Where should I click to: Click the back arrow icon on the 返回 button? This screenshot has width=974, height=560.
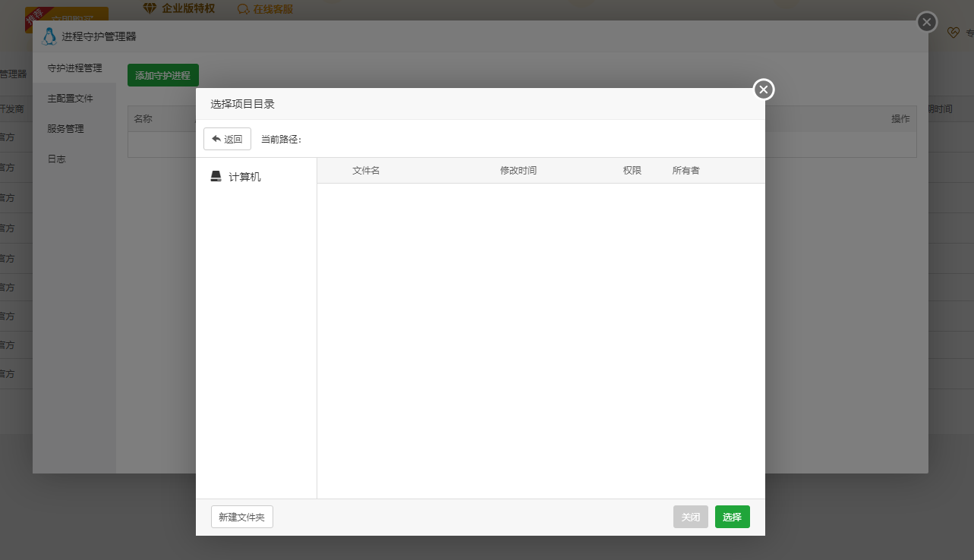tap(216, 138)
